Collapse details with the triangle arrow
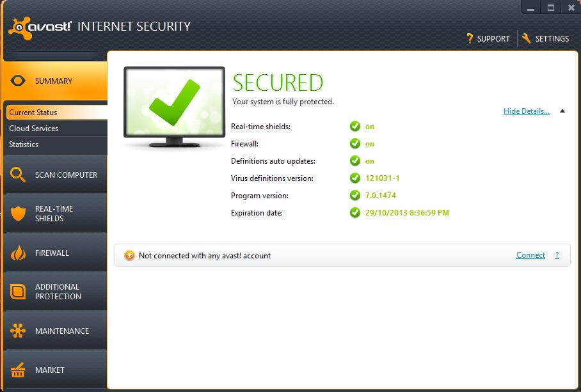Screen dimensions: 581x392 click(562, 111)
